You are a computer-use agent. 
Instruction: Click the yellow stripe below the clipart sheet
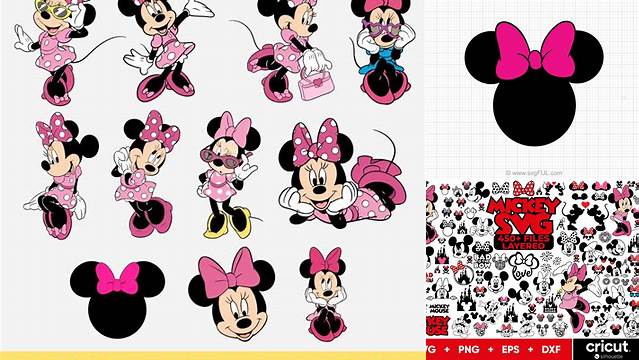(212, 356)
